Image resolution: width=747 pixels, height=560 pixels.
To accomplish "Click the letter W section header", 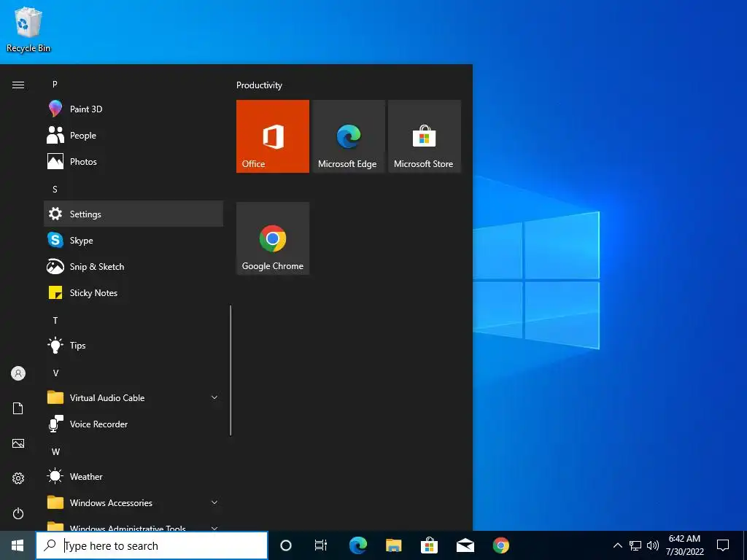I will point(55,451).
